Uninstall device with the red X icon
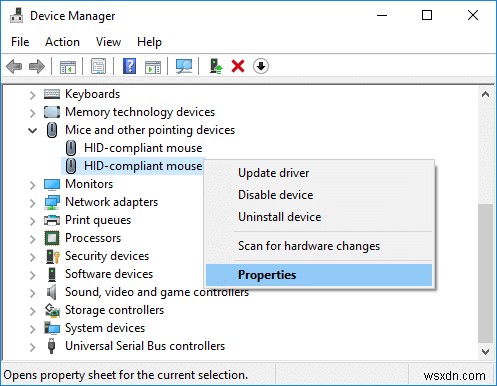 [x=238, y=66]
